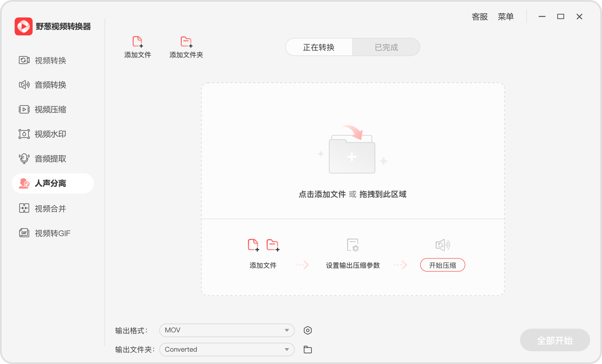Switch to the 已完成 tab
The width and height of the screenshot is (602, 364).
386,47
